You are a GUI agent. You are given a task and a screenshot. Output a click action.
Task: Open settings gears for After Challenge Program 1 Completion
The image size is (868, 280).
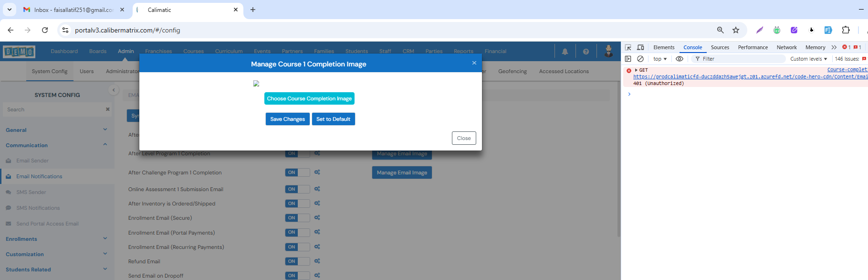tap(317, 172)
